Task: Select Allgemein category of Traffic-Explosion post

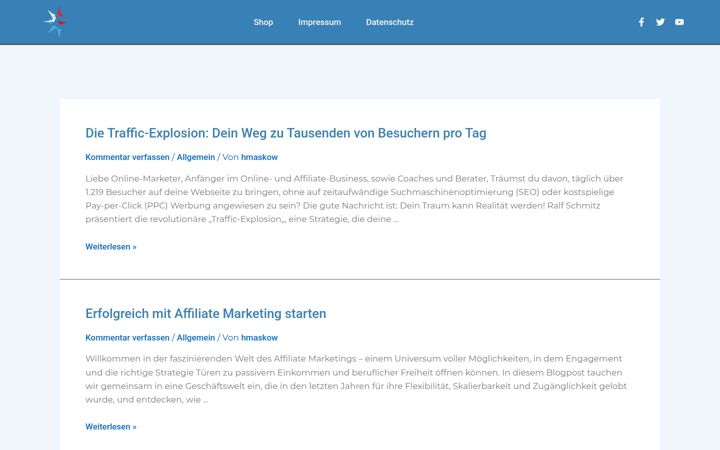Action: pos(196,157)
